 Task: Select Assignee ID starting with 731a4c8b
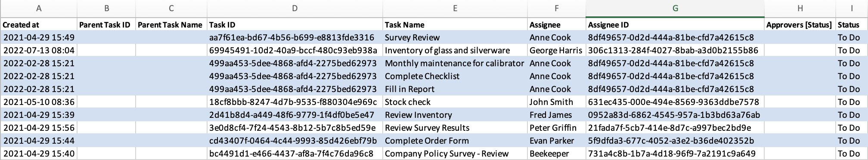point(675,154)
